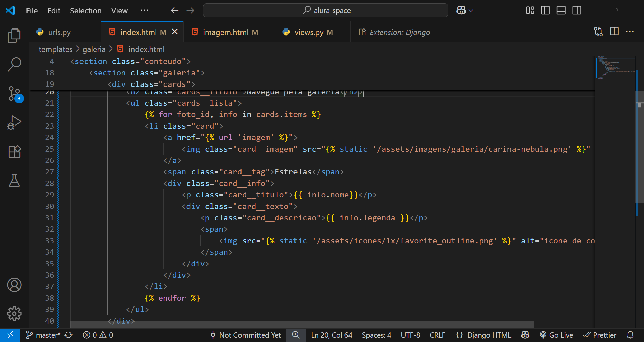The image size is (644, 342).
Task: Click the 'Estrelas' text on line 27
Action: click(x=293, y=172)
